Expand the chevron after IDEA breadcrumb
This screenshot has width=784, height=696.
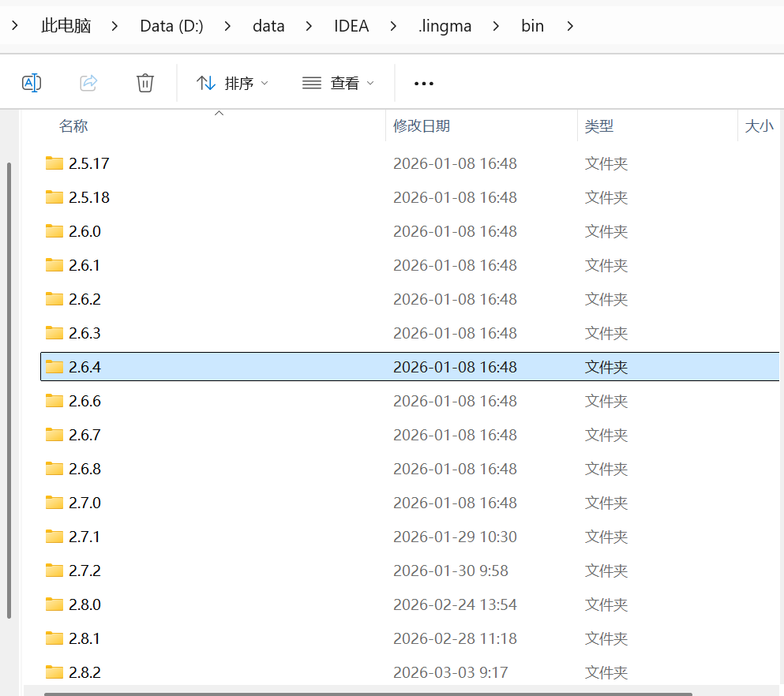[x=393, y=26]
